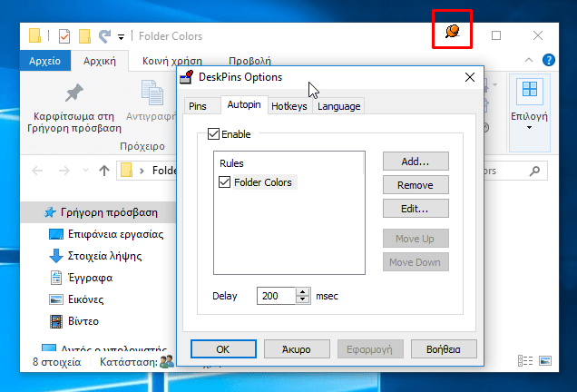Viewport: 577px width, 392px height.
Task: Increase Delay with the up spinner arrow
Action: coord(302,291)
